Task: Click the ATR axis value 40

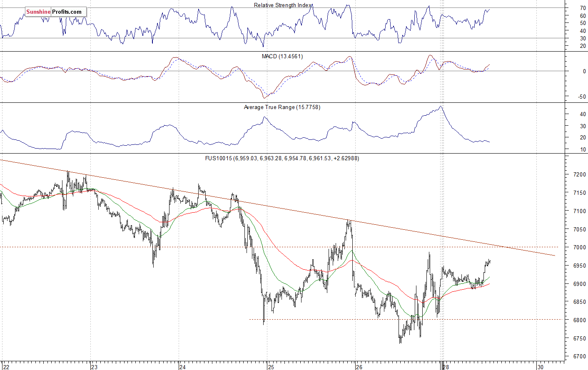Action: (583, 114)
